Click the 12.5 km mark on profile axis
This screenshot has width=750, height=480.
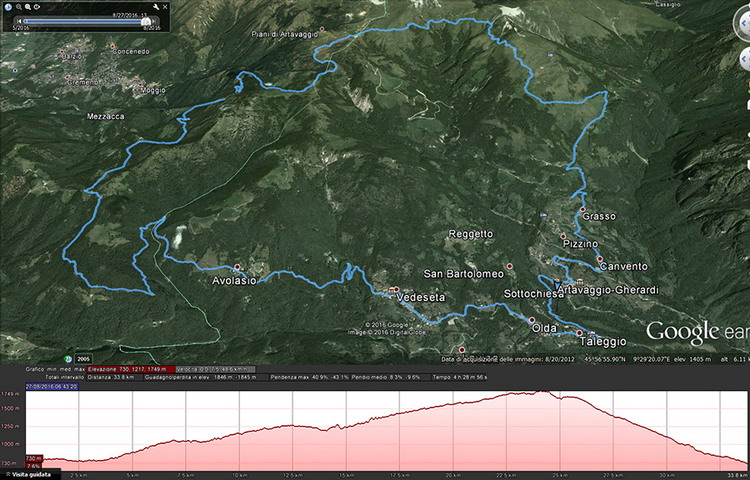pyautogui.click(x=292, y=475)
